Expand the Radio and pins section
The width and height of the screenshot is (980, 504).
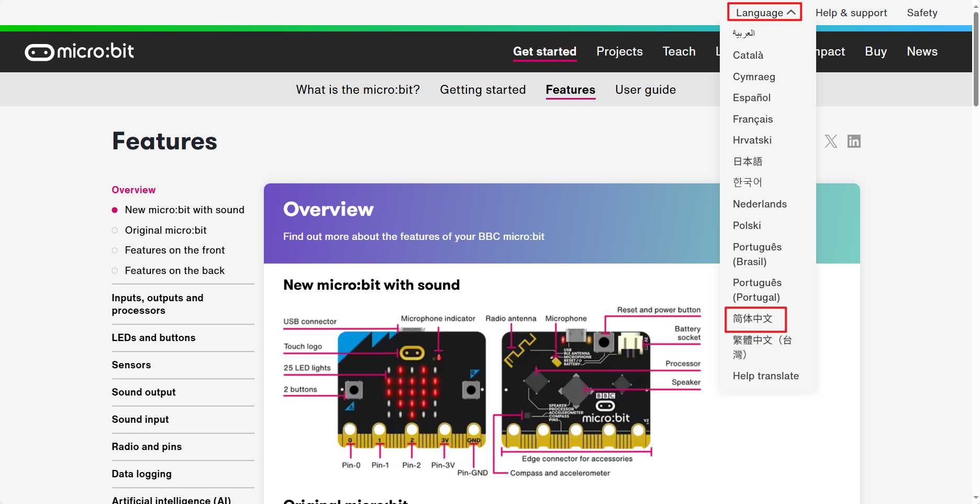147,446
